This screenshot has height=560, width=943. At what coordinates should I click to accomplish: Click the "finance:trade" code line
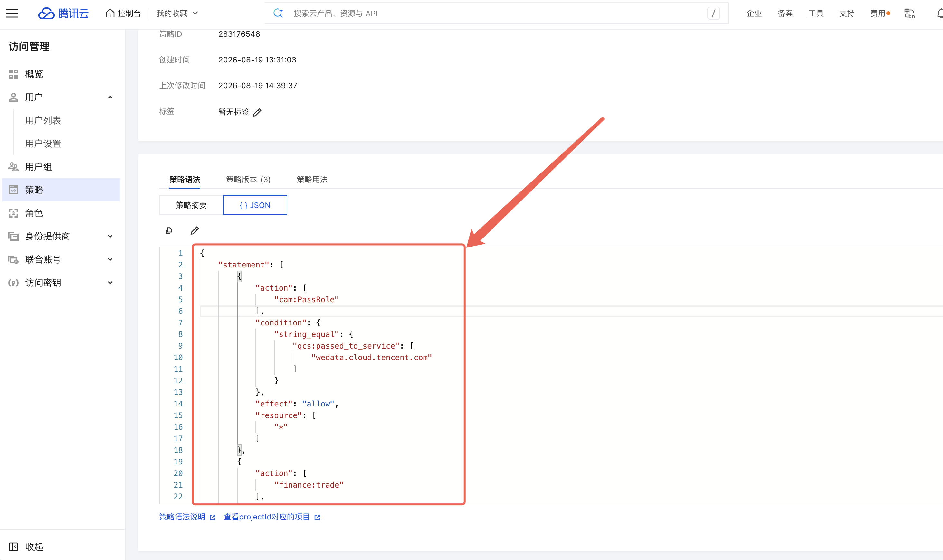pyautogui.click(x=309, y=485)
